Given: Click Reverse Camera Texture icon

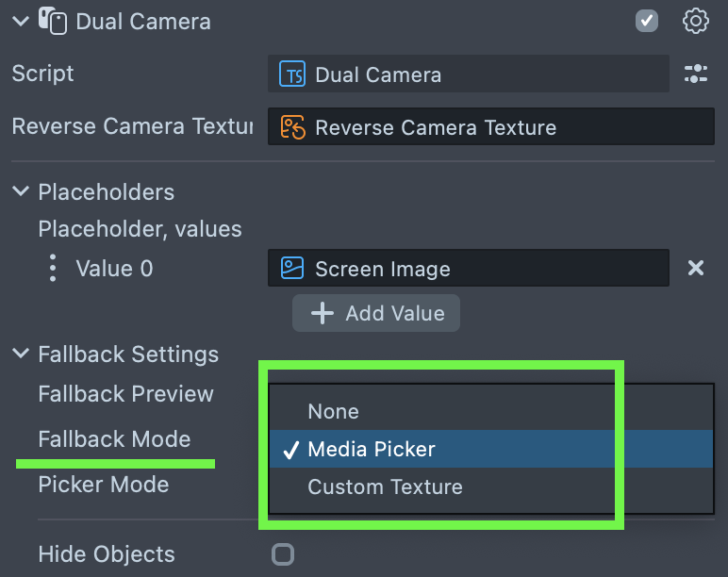Looking at the screenshot, I should tap(291, 127).
